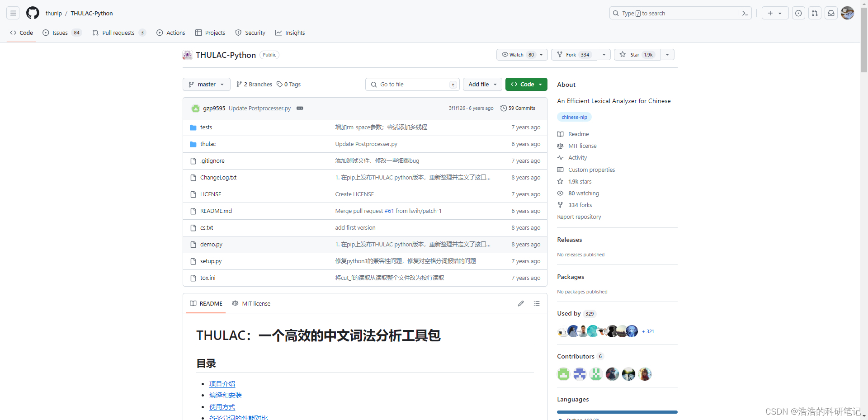The width and height of the screenshot is (868, 420).
Task: Click the THULAC-Python repository avatar
Action: point(188,55)
